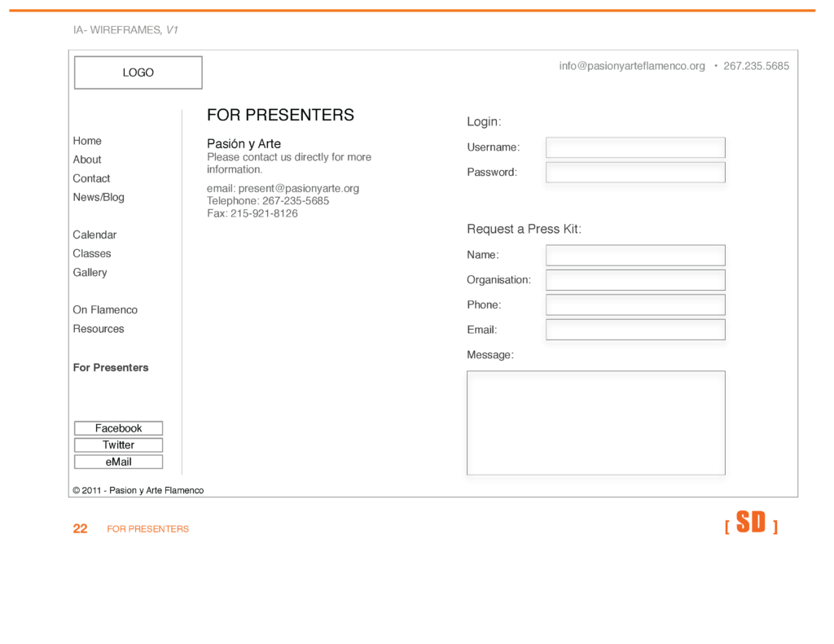Viewport: 834px width, 644px height.
Task: Open the Resources link
Action: (x=99, y=329)
